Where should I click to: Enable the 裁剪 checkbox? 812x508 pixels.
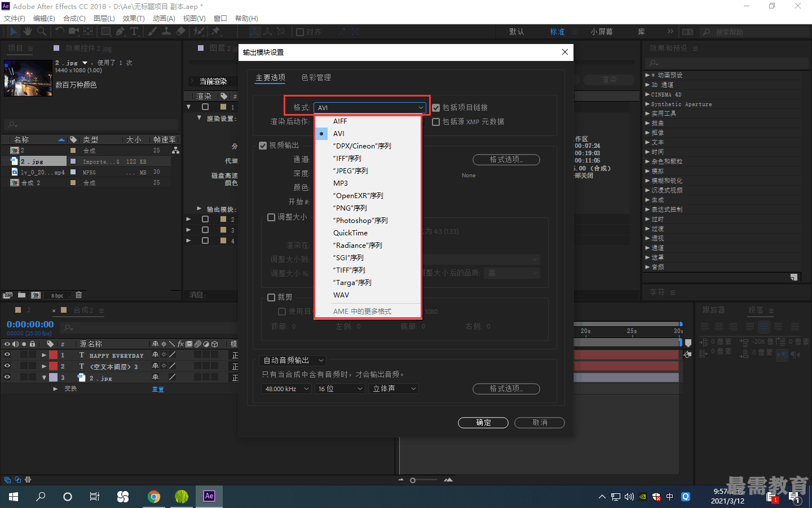coord(271,297)
